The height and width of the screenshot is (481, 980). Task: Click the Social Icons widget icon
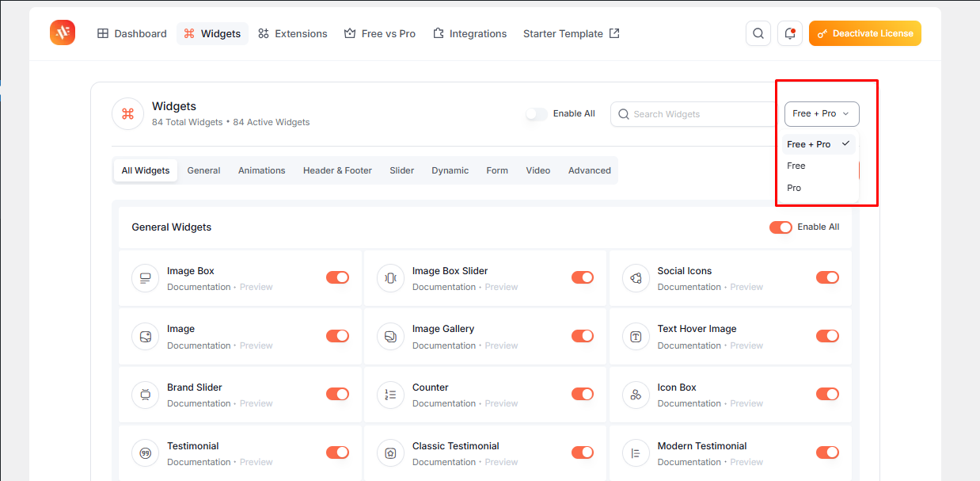click(636, 278)
